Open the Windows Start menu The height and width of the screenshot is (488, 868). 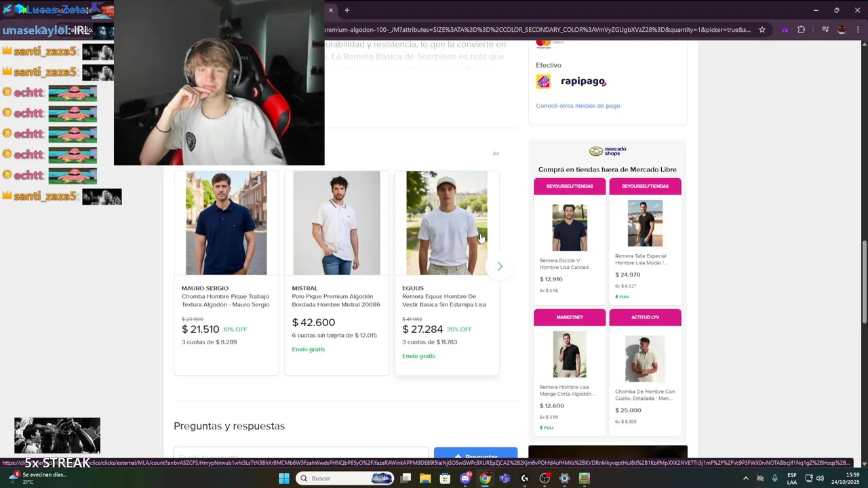coord(284,479)
